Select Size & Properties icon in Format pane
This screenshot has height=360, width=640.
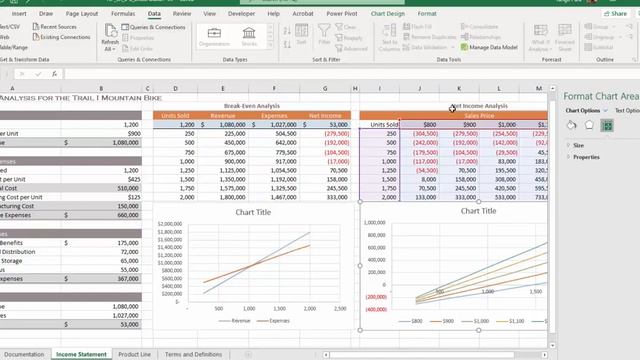point(607,125)
